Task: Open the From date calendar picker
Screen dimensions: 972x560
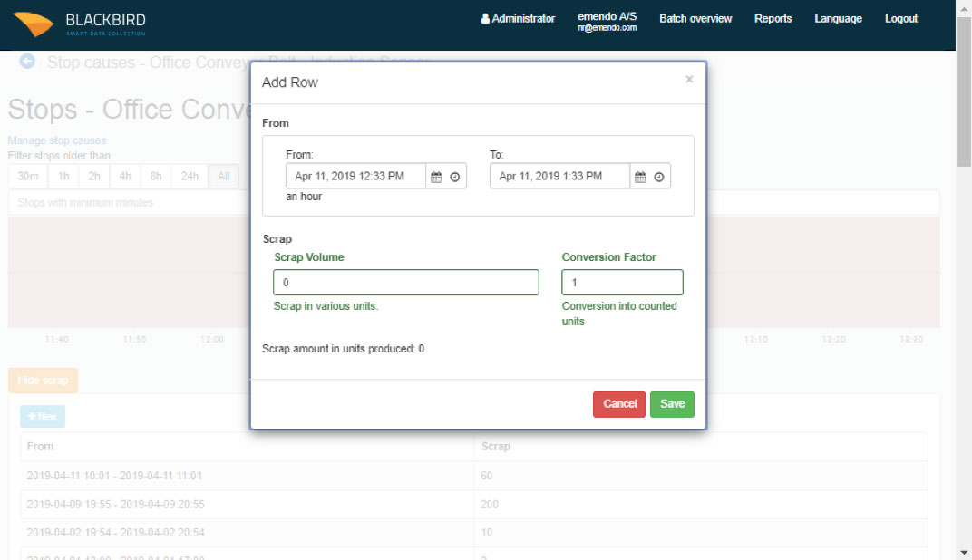Action: pos(436,177)
